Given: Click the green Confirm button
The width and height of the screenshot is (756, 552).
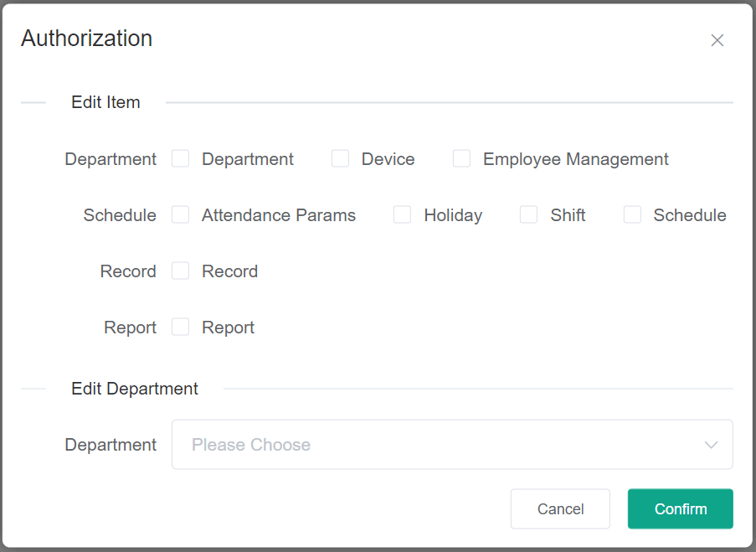Looking at the screenshot, I should 680,509.
